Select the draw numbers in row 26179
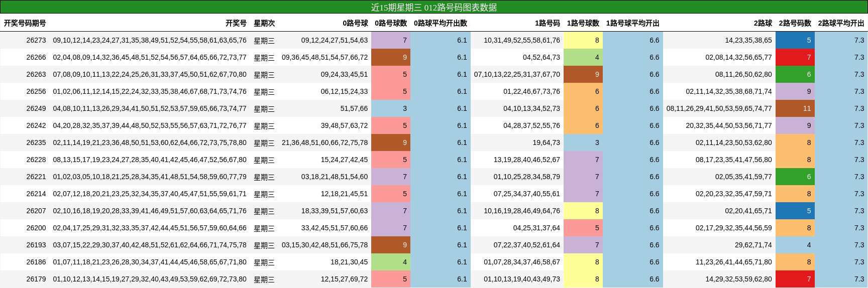Viewport: 868px width, 288px height. click(150, 279)
